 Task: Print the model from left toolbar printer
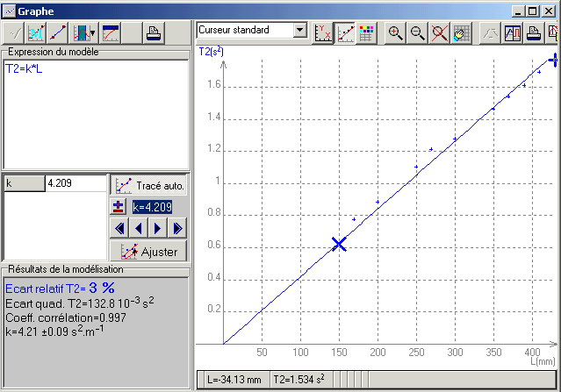[x=154, y=33]
